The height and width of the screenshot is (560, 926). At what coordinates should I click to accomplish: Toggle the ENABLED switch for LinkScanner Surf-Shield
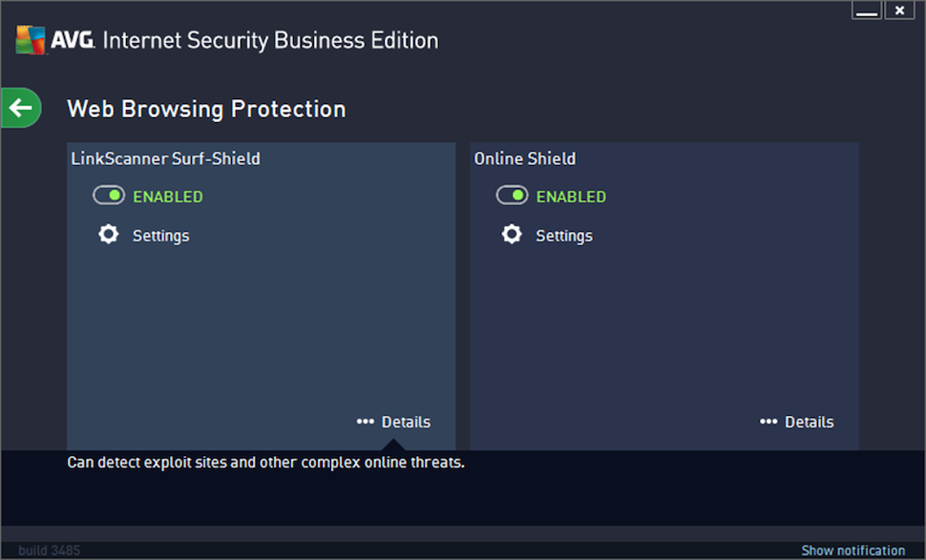110,195
